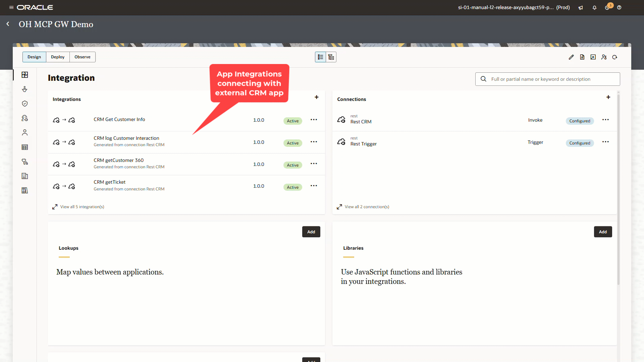Switch to the Design tab
The image size is (644, 362).
[34, 57]
